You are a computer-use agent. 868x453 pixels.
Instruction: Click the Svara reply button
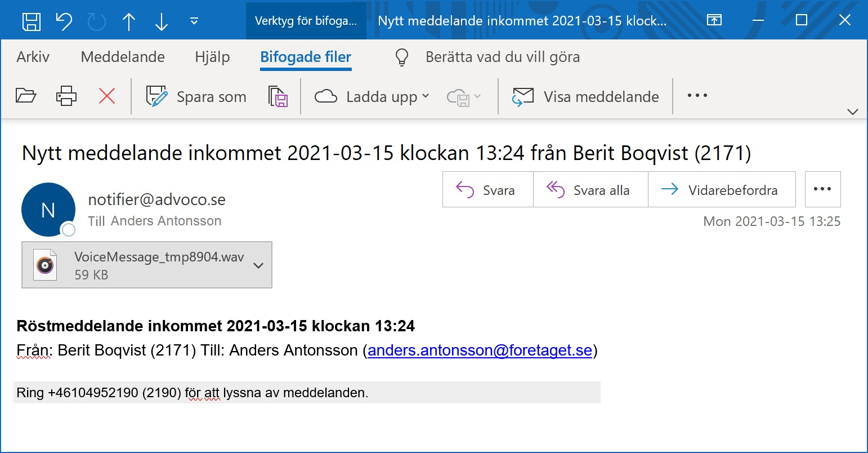[x=487, y=190]
